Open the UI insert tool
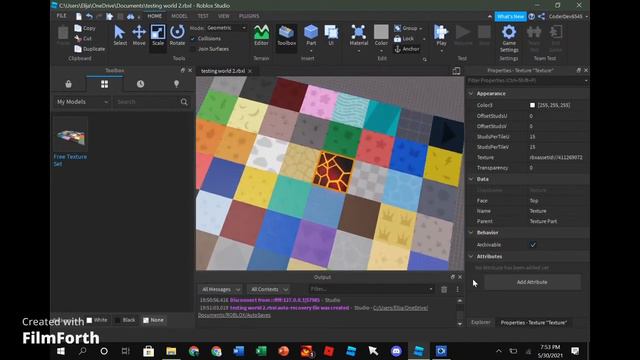Screen dimensions: 640x360 pos(331,35)
